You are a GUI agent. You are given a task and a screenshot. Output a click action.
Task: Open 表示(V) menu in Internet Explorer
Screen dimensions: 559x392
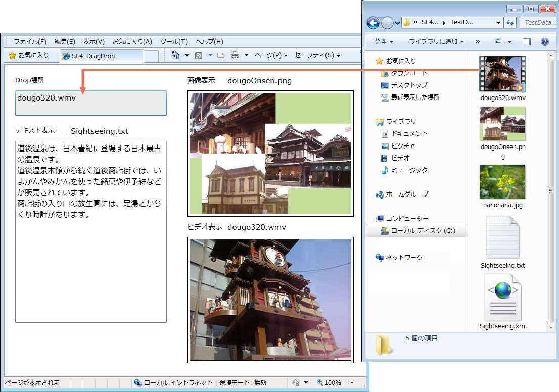(x=94, y=42)
